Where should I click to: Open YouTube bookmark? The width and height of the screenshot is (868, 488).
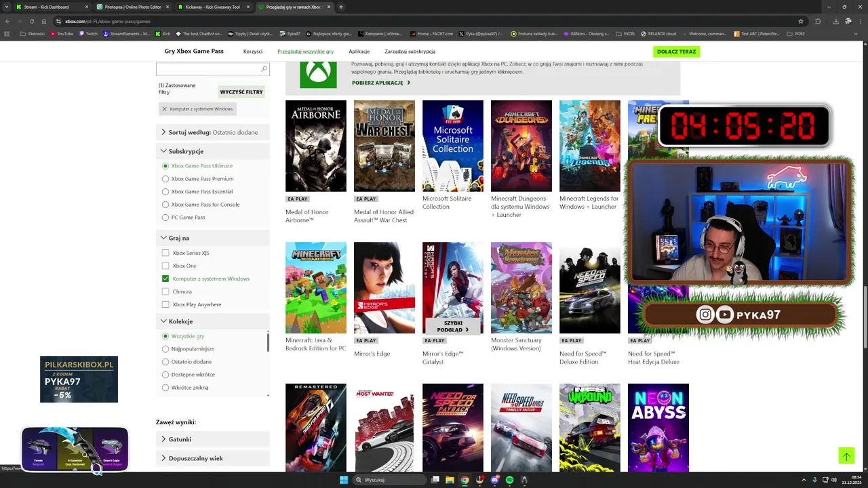click(x=61, y=33)
